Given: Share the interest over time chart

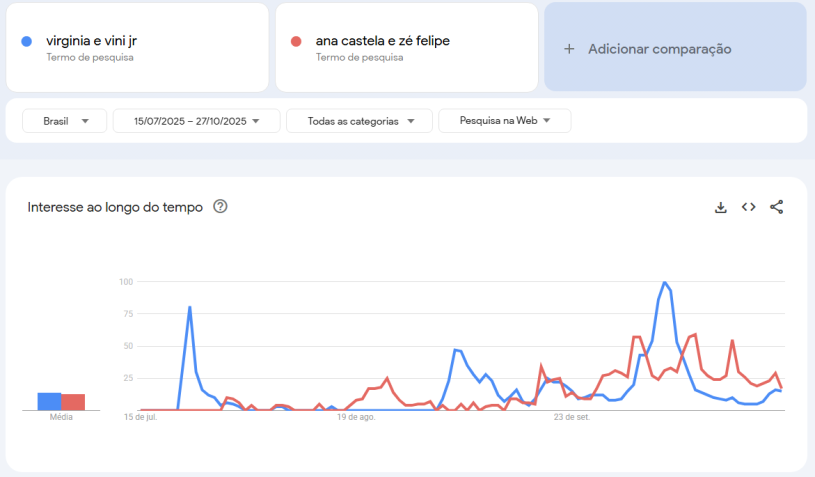Looking at the screenshot, I should point(776,207).
